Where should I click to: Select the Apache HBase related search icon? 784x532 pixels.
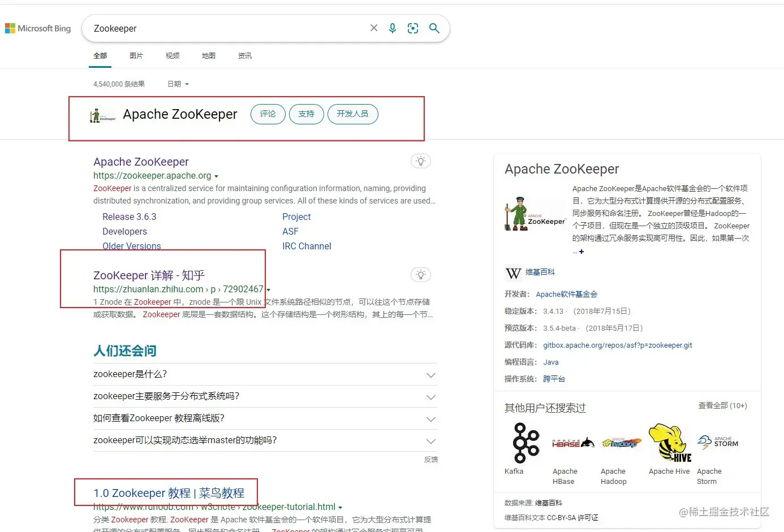pos(572,443)
